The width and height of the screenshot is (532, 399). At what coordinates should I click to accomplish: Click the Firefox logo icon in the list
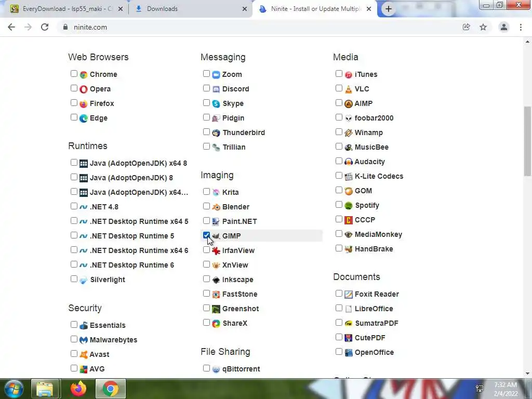[x=84, y=103]
